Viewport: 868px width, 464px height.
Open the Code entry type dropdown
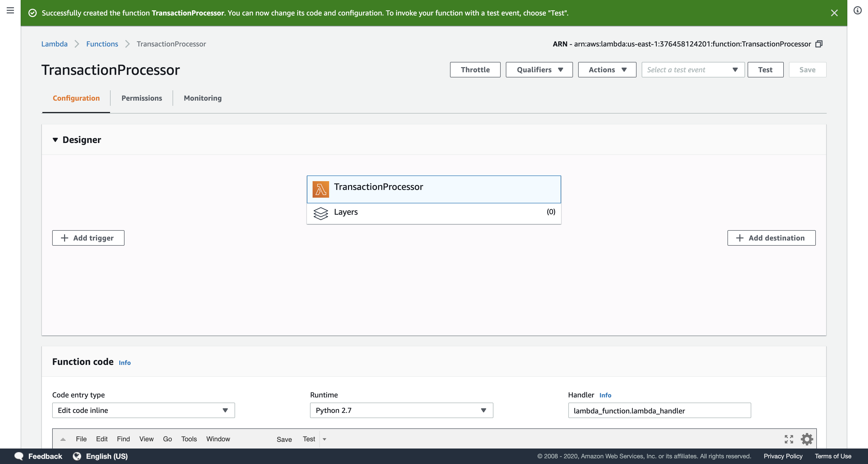coord(143,411)
